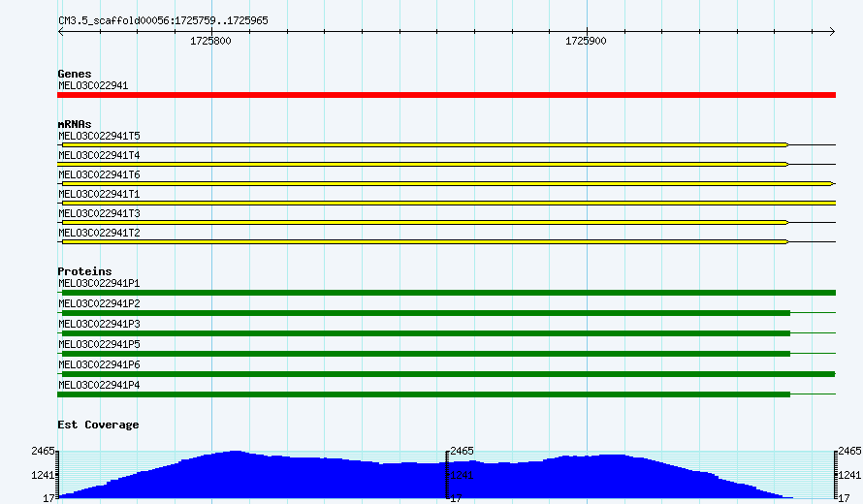This screenshot has height=504, width=863.
Task: Click the MEL03C022941T6 mRNA label
Action: (99, 174)
